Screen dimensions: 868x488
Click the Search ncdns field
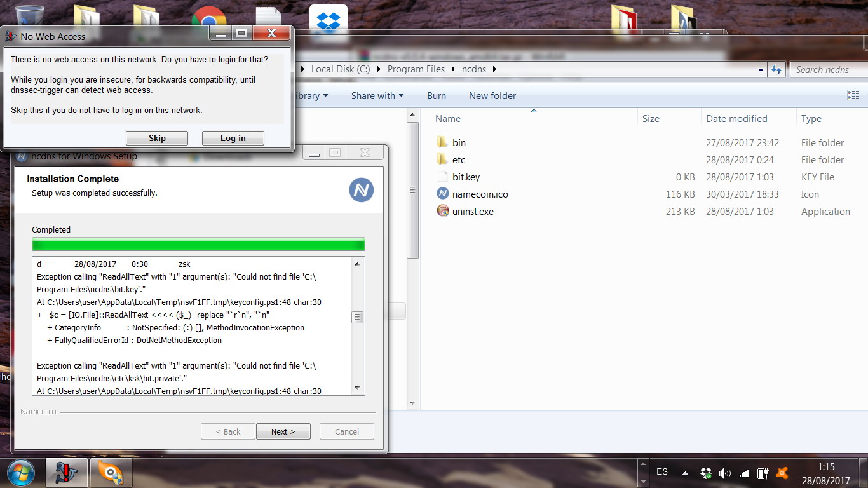[x=828, y=70]
